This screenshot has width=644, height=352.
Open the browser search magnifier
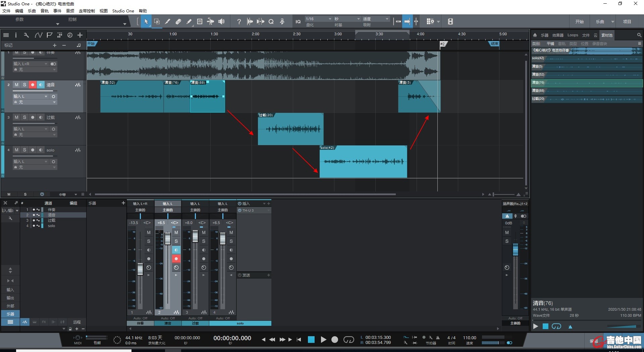pyautogui.click(x=639, y=35)
